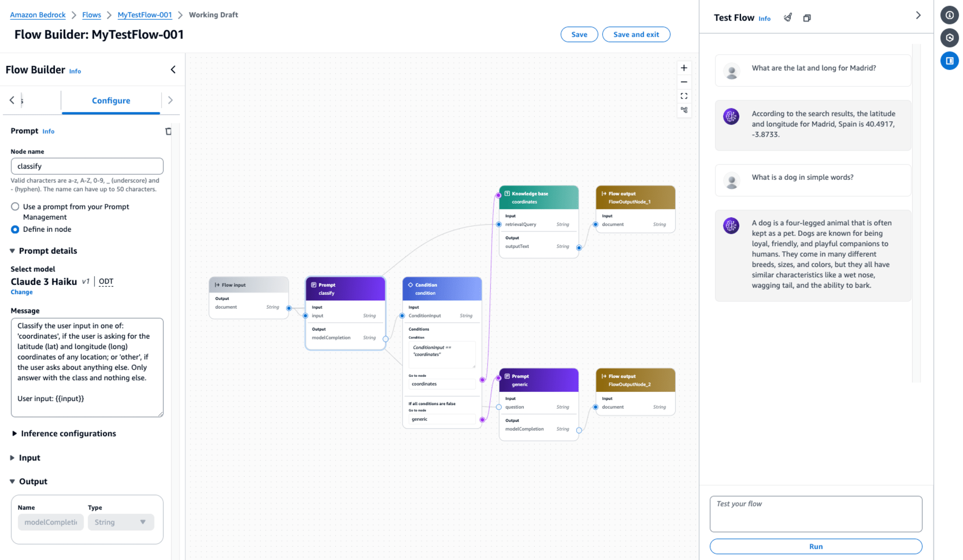963x560 pixels.
Task: Click Flow input document output connector
Action: tap(289, 308)
